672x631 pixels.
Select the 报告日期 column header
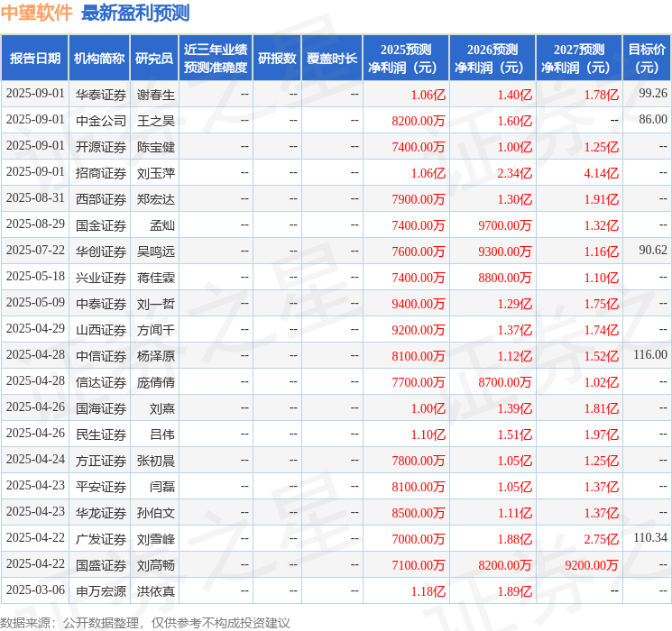[34, 58]
